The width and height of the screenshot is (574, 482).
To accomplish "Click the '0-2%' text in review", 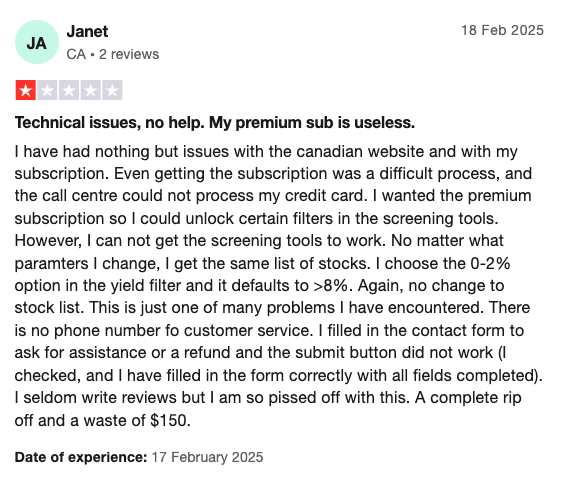I will (490, 263).
